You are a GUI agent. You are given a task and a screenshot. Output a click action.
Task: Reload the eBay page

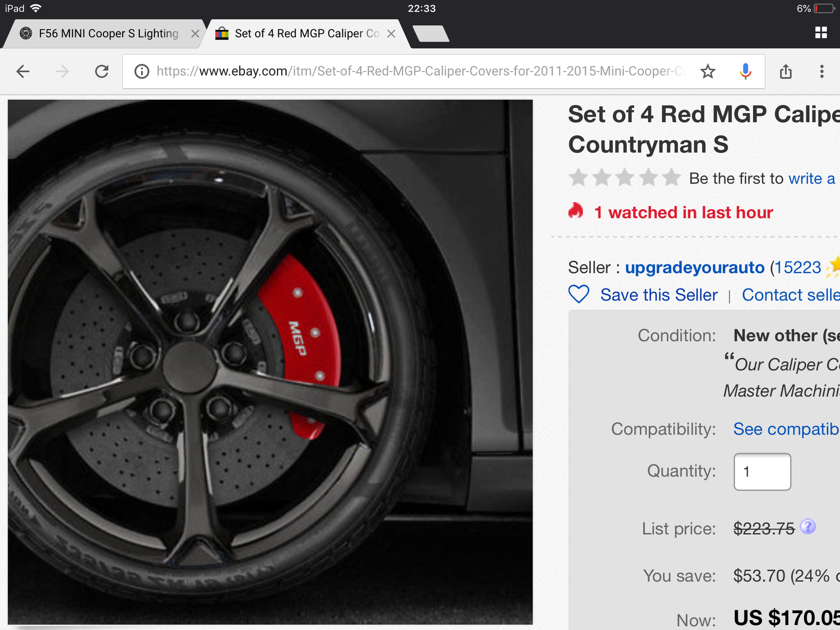102,71
